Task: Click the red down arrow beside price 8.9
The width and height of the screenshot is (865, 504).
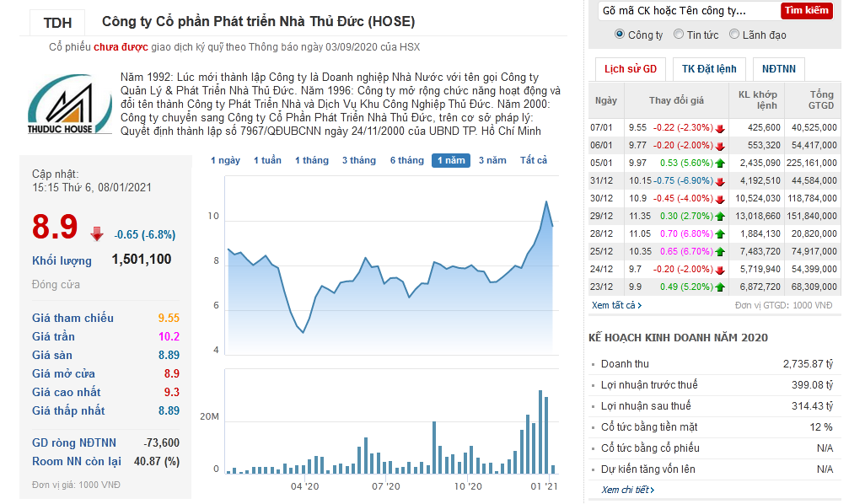Action: (x=97, y=233)
